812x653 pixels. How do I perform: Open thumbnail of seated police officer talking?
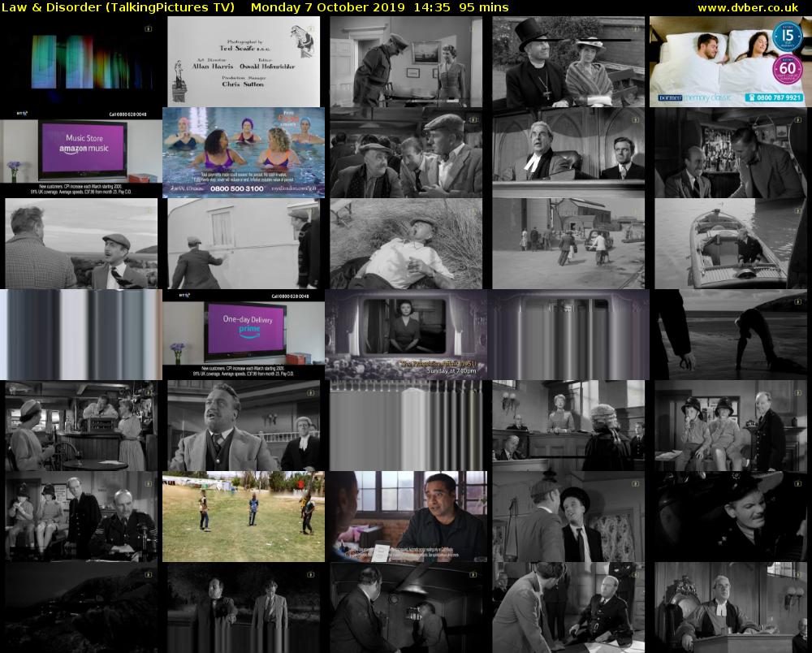click(x=568, y=608)
